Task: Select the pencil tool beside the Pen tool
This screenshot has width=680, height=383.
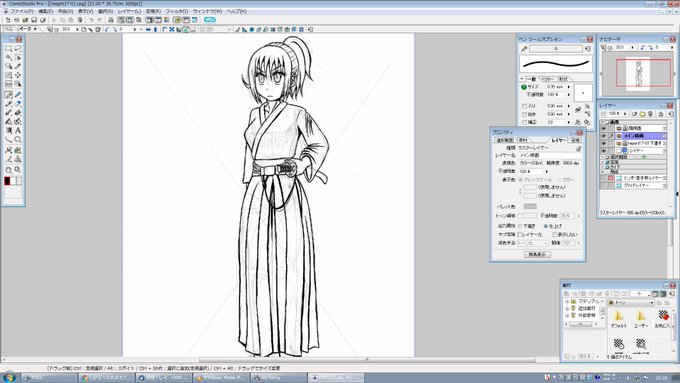Action: (x=18, y=95)
